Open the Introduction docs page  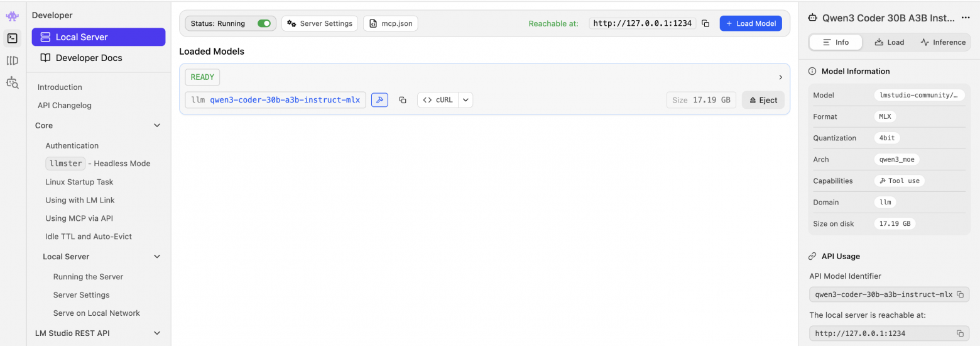[60, 87]
